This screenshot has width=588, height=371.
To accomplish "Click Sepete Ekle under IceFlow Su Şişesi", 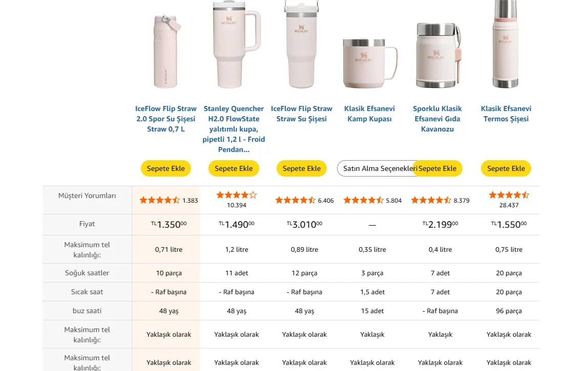I will coord(302,169).
